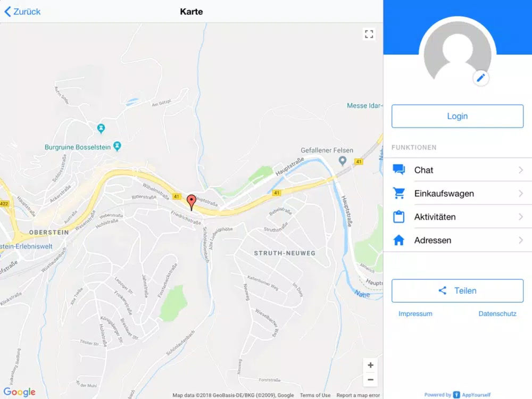This screenshot has height=399, width=532.
Task: Select the red location pin marker
Action: pos(192,202)
